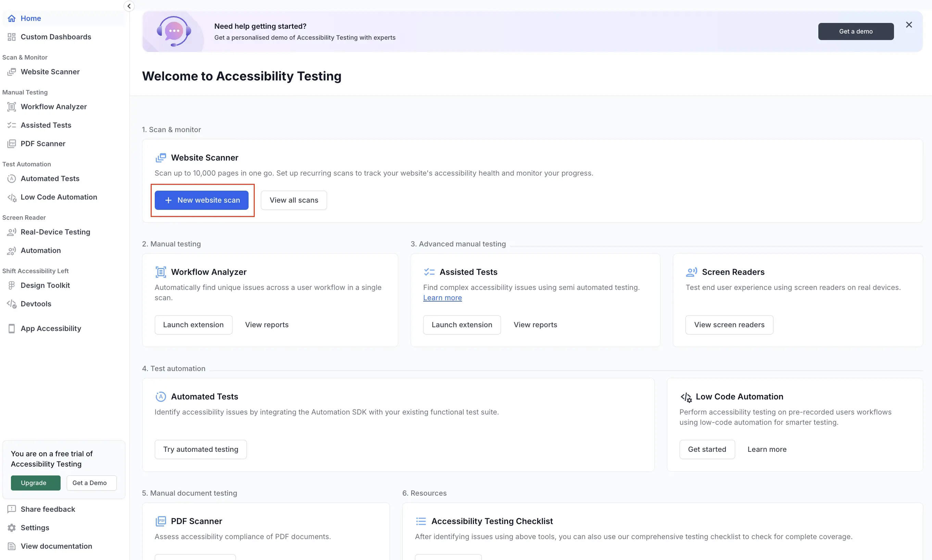Click the Settings gear icon
This screenshot has height=560, width=932.
(x=12, y=527)
